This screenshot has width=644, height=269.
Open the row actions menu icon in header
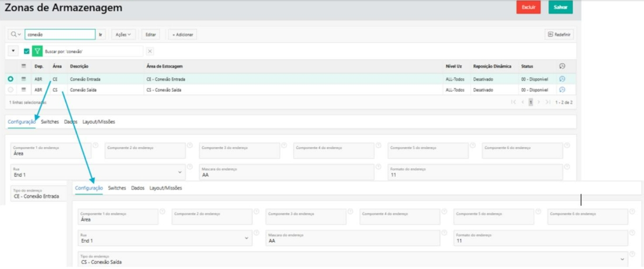(x=24, y=66)
